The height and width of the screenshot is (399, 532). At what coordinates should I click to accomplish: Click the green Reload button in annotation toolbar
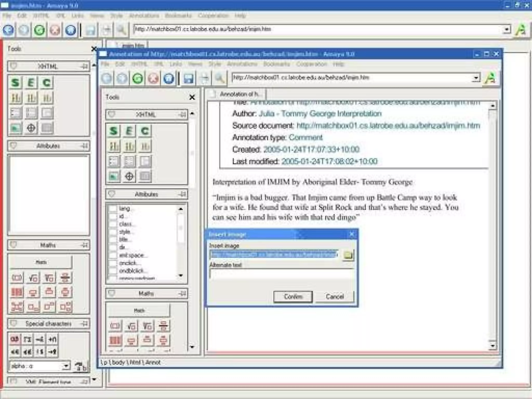pos(138,78)
